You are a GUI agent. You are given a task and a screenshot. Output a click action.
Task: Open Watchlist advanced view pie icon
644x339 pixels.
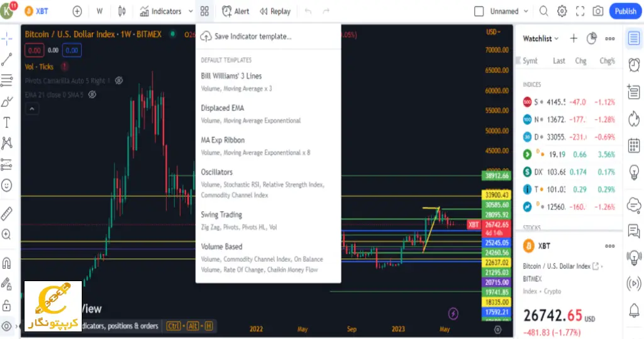click(x=591, y=38)
